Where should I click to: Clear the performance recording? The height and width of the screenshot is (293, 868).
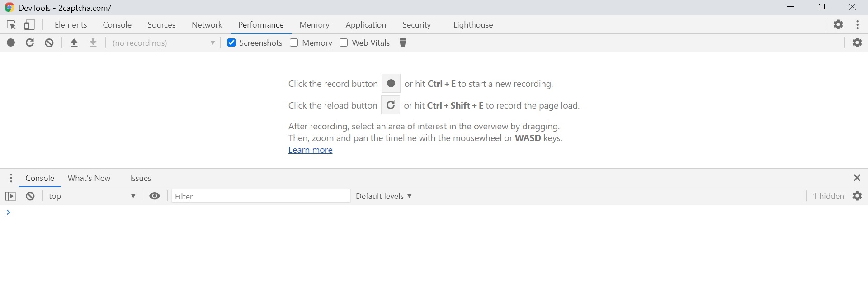50,43
